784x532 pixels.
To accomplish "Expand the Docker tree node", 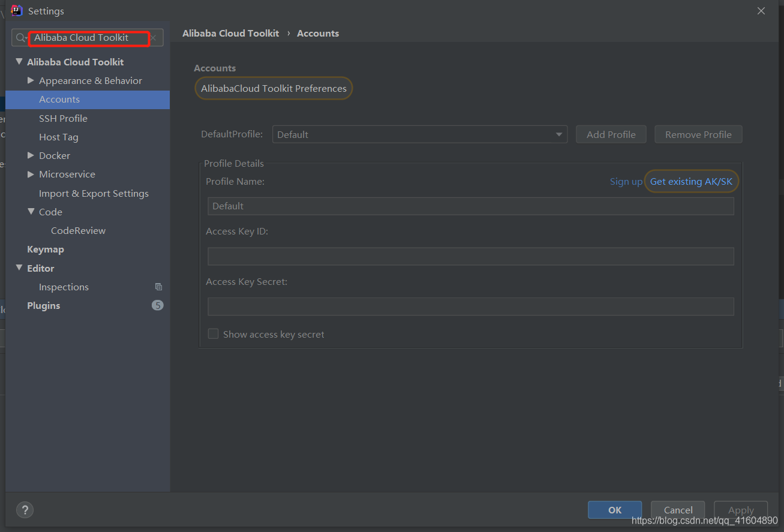I will click(31, 155).
